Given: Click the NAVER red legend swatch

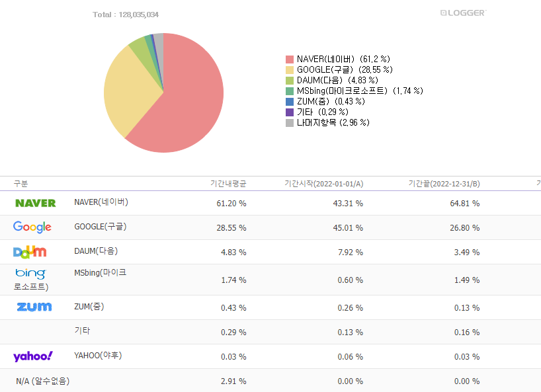Looking at the screenshot, I should (290, 59).
